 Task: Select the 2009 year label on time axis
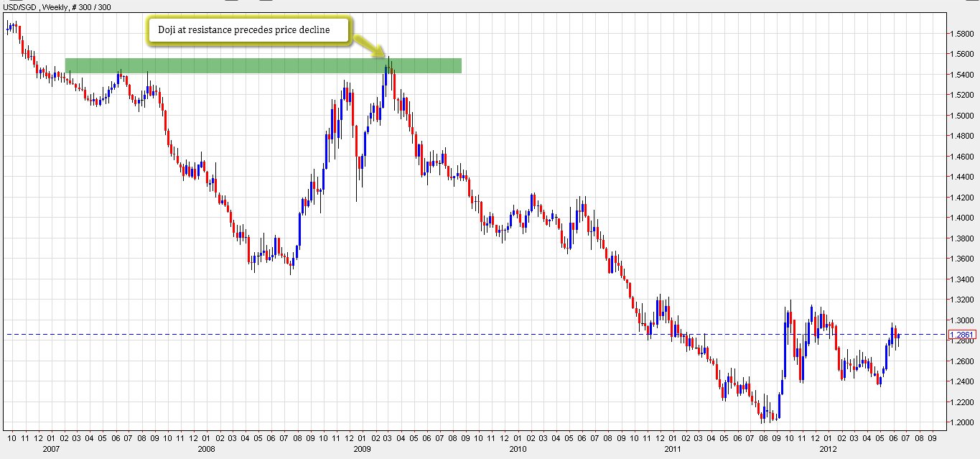[x=360, y=448]
